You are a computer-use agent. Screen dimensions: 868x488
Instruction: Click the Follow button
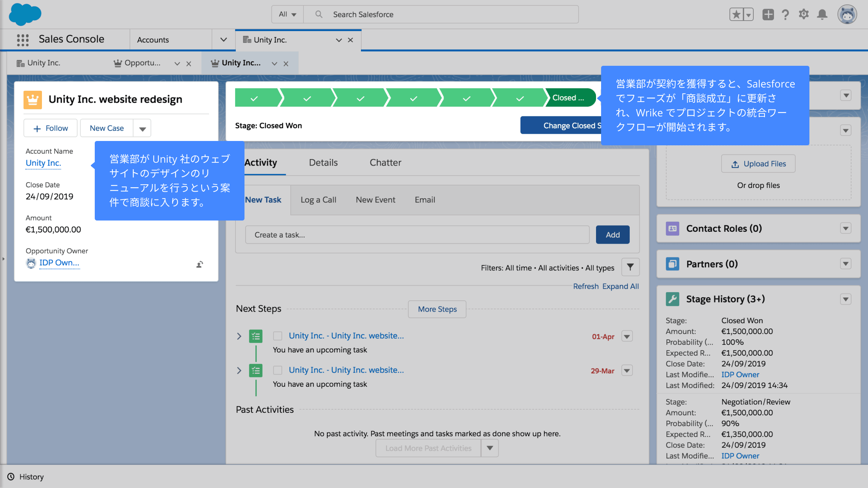pyautogui.click(x=51, y=128)
